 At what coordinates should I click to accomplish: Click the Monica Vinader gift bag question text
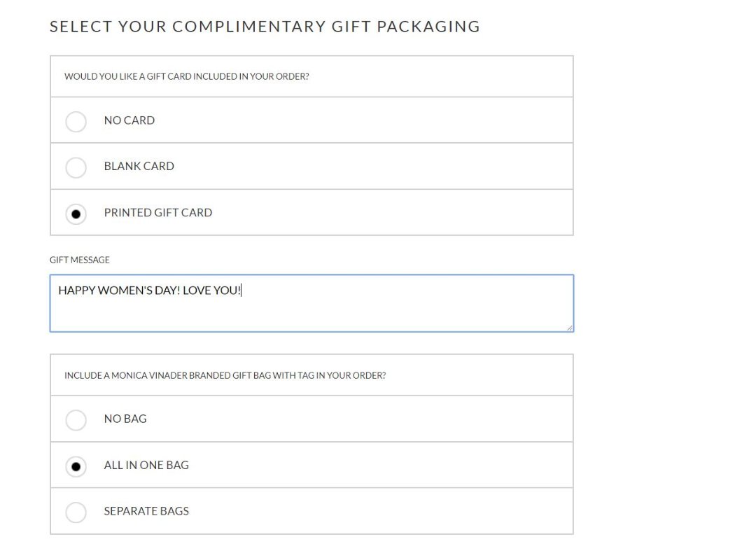pyautogui.click(x=225, y=376)
